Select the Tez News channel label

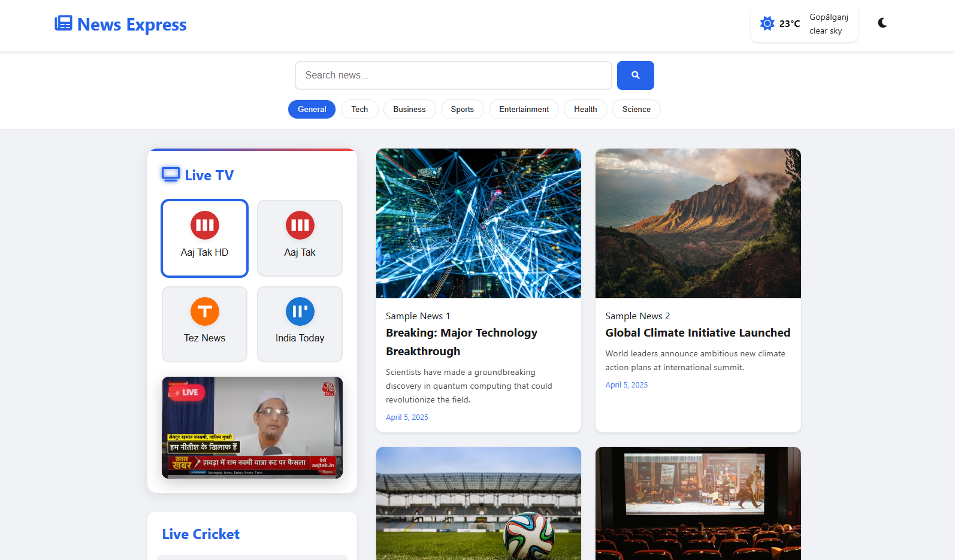point(204,338)
